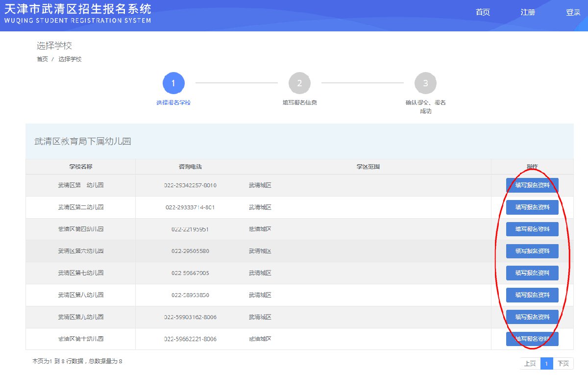588x375 pixels.
Task: Go to the 注册 registration page
Action: (528, 12)
